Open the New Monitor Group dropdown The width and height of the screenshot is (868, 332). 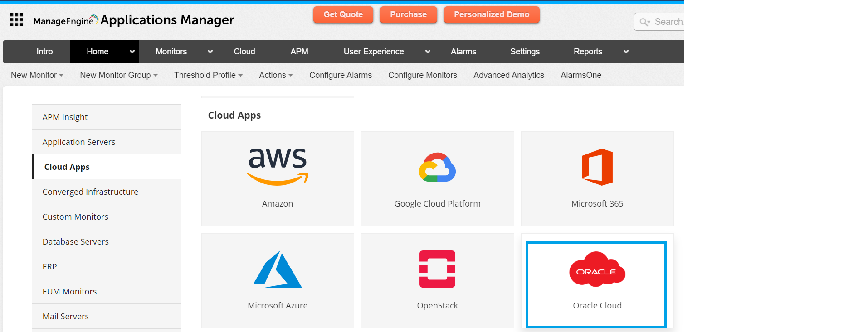tap(119, 75)
